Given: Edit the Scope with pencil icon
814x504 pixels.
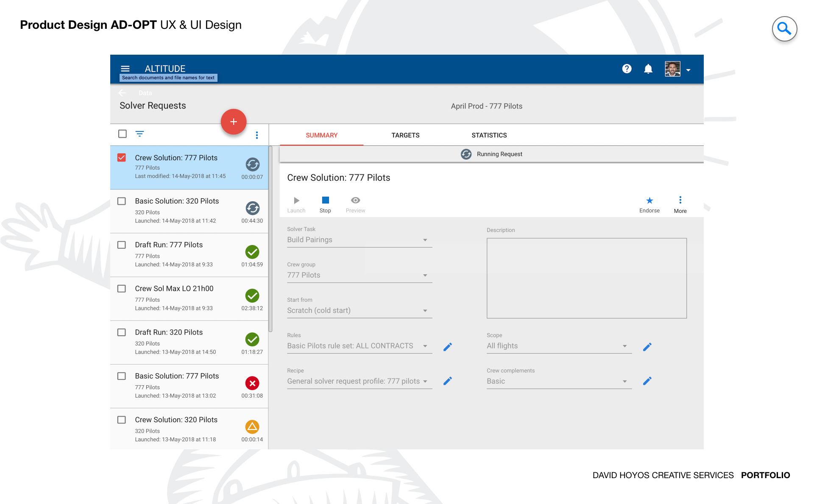Looking at the screenshot, I should (x=647, y=347).
